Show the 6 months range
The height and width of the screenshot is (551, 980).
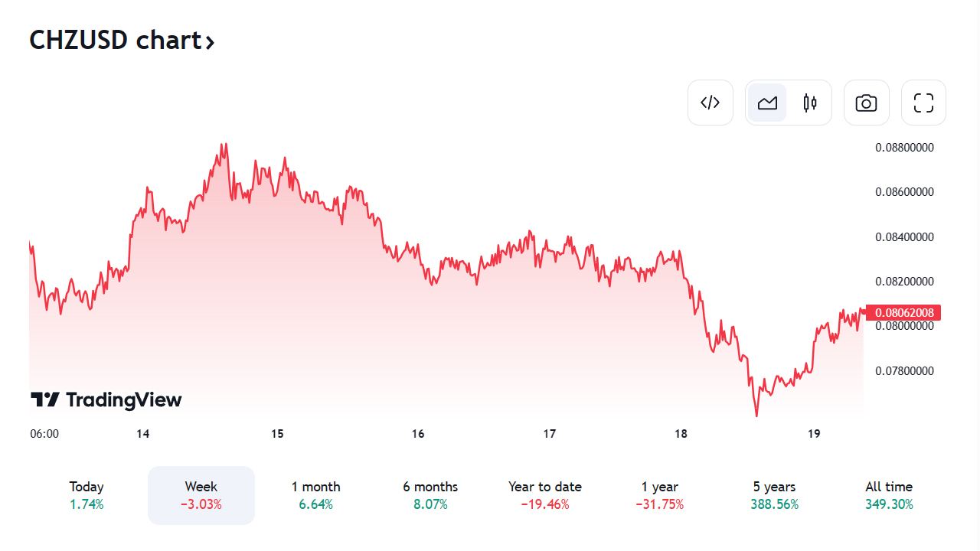[430, 495]
